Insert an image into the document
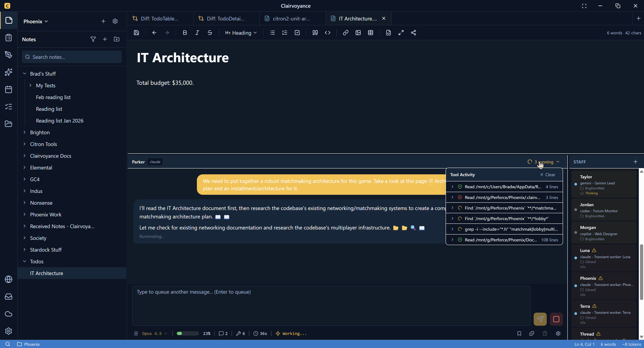Image resolution: width=644 pixels, height=348 pixels. (x=358, y=33)
